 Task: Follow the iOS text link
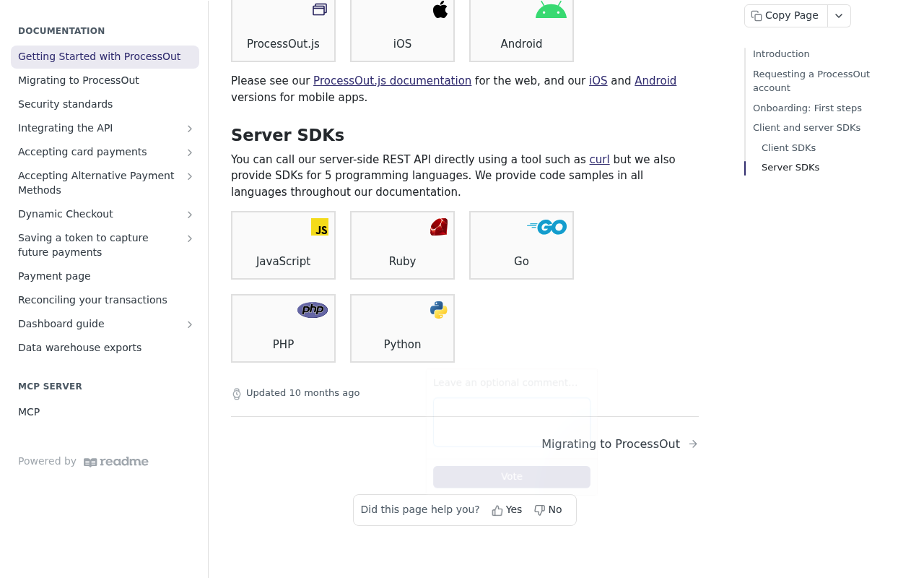[x=598, y=81]
